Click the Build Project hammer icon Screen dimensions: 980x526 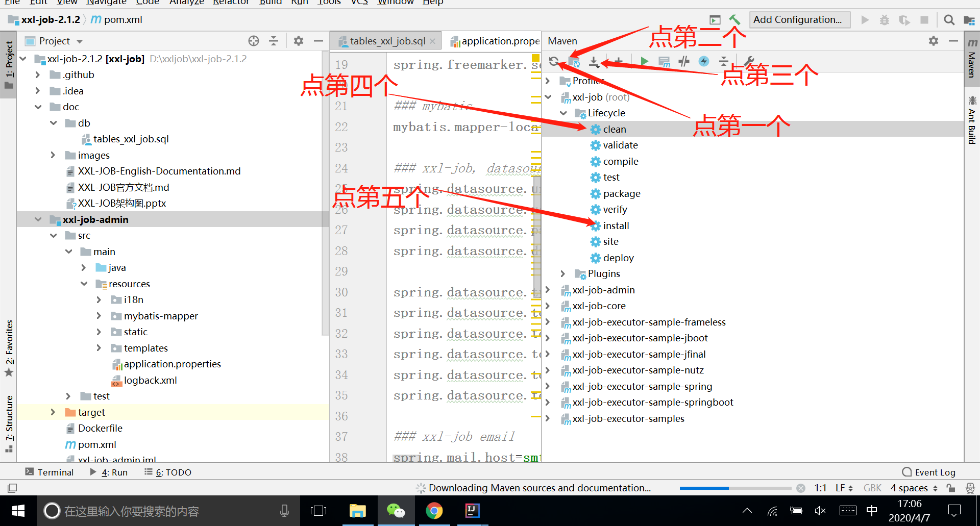tap(734, 20)
